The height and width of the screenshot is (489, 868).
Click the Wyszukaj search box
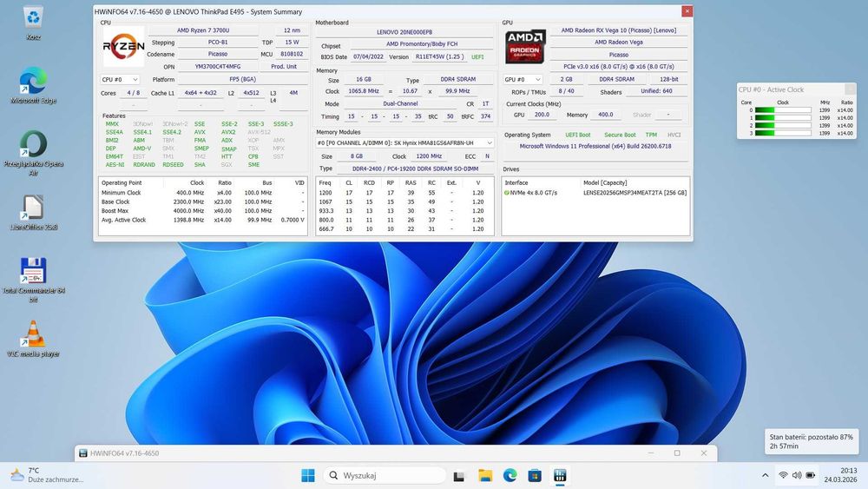(x=385, y=475)
